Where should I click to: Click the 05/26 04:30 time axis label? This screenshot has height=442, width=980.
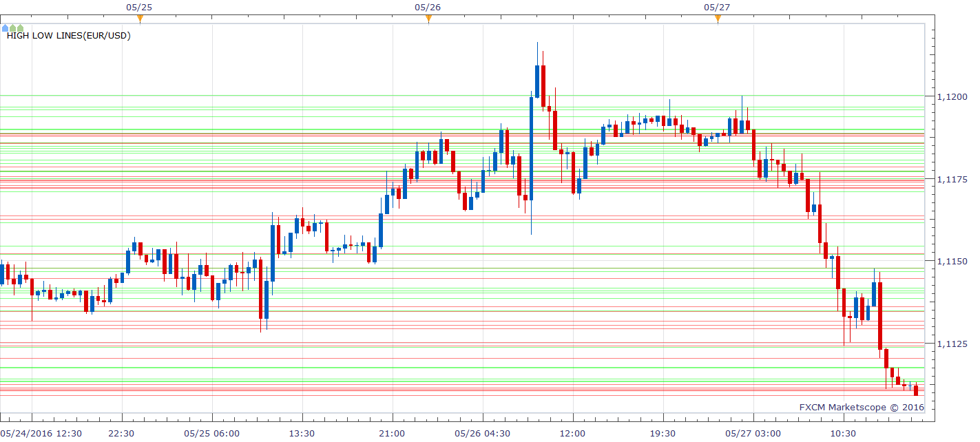point(483,433)
